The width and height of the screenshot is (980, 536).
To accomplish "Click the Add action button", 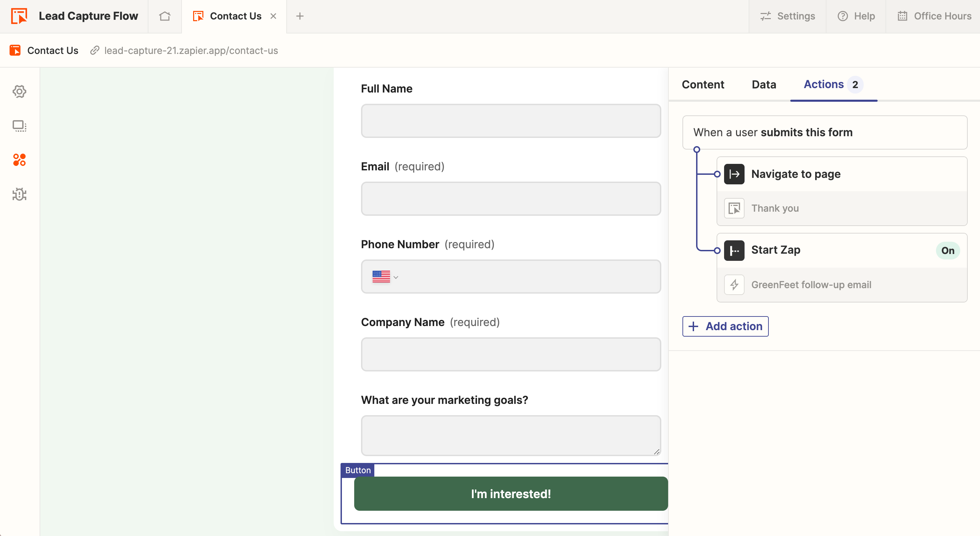I will tap(725, 326).
